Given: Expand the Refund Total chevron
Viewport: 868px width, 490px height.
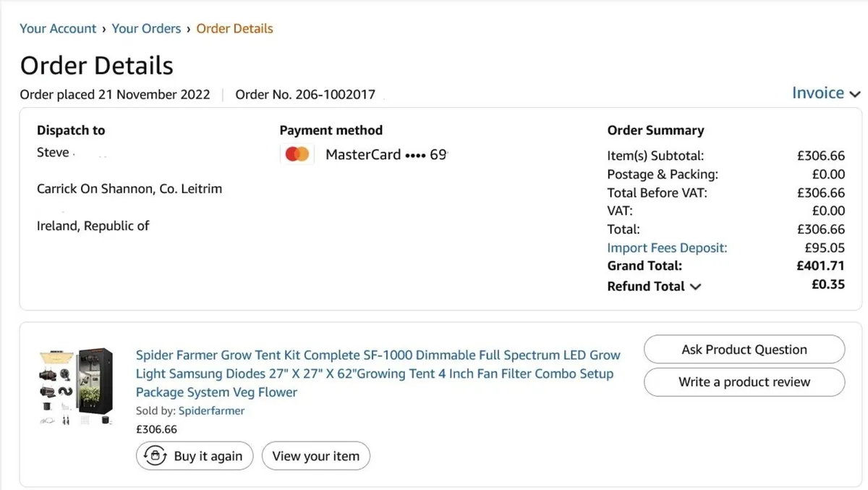Looking at the screenshot, I should [x=696, y=287].
